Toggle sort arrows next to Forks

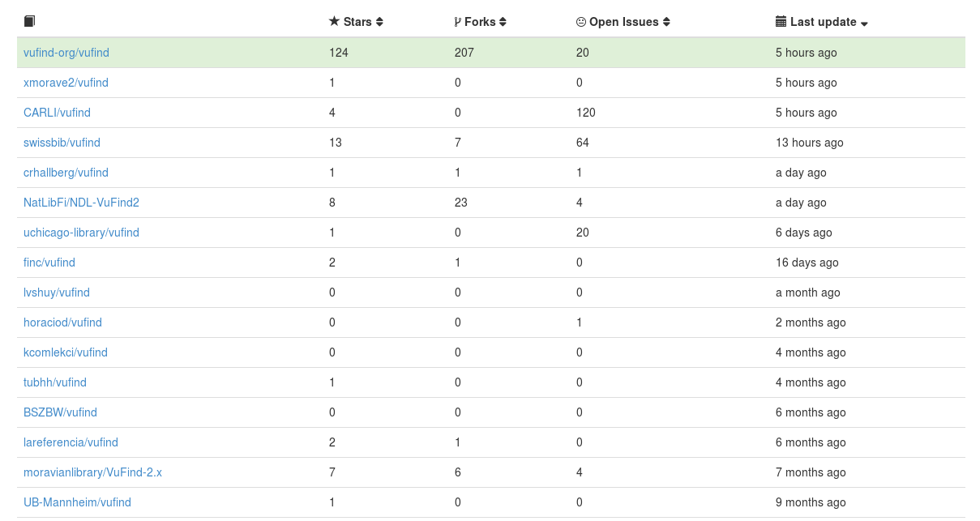point(503,23)
